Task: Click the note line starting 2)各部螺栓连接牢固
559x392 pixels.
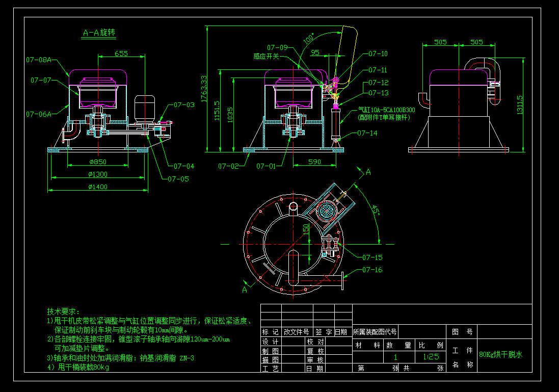Action: pyautogui.click(x=139, y=339)
